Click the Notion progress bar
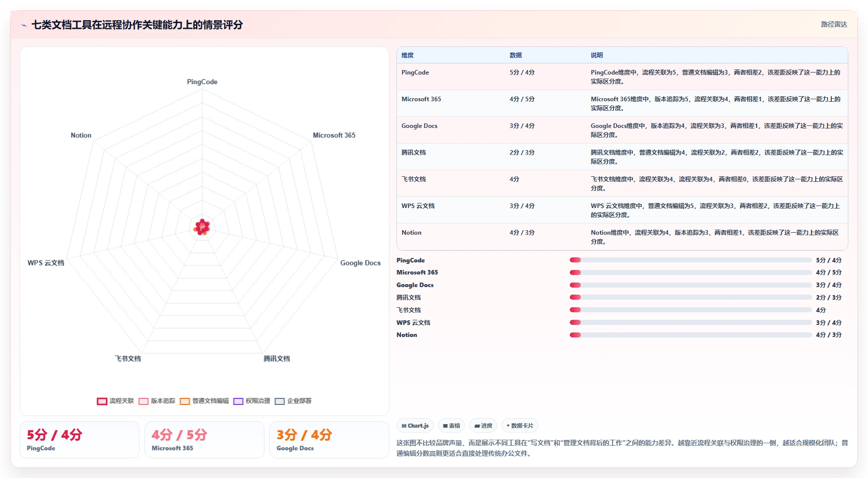 click(691, 335)
